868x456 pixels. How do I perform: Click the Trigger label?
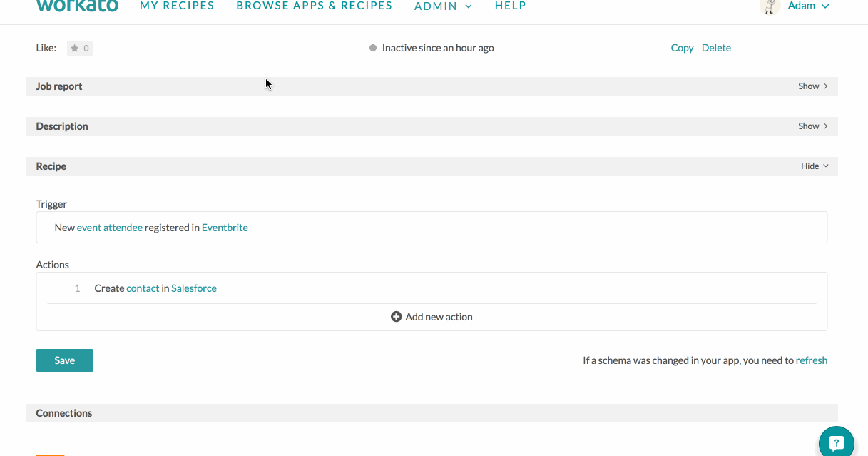51,204
